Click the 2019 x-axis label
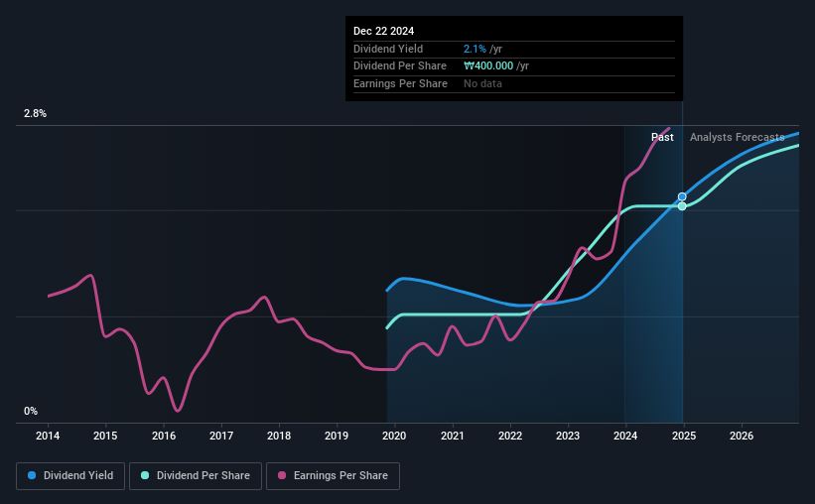The image size is (815, 504). pyautogui.click(x=337, y=436)
